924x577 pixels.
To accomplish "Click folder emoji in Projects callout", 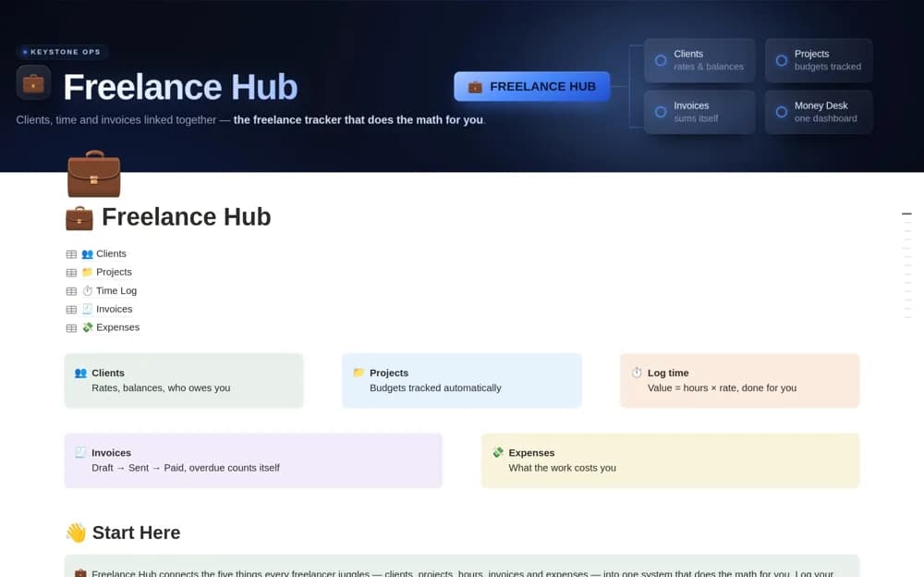I will coord(359,373).
